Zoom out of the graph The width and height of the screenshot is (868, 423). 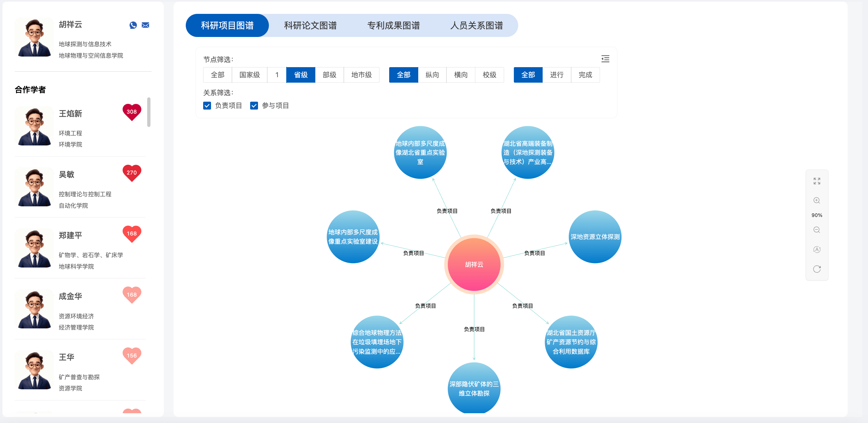point(817,230)
